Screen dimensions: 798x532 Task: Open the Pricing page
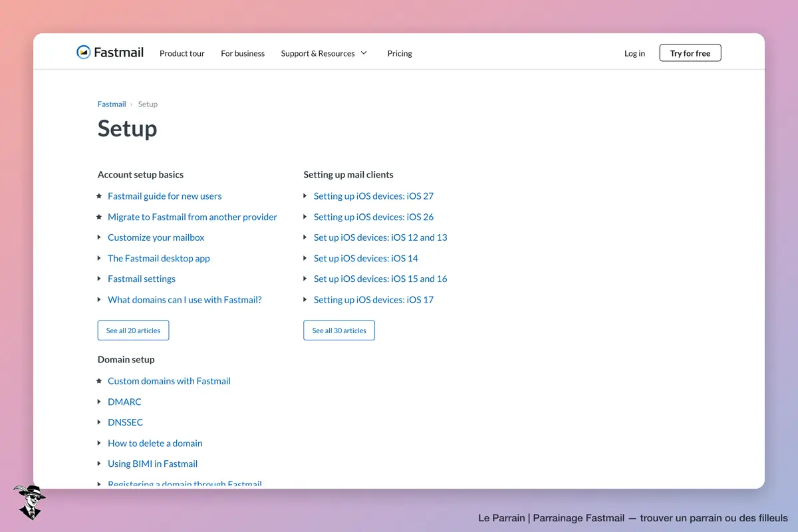(x=400, y=53)
